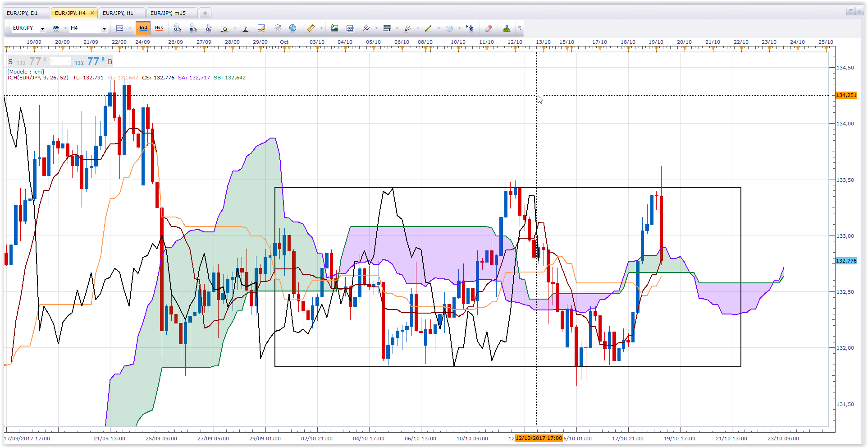Expand the chain link options arrow
Viewport: 868px width, 448px height.
coord(65,28)
